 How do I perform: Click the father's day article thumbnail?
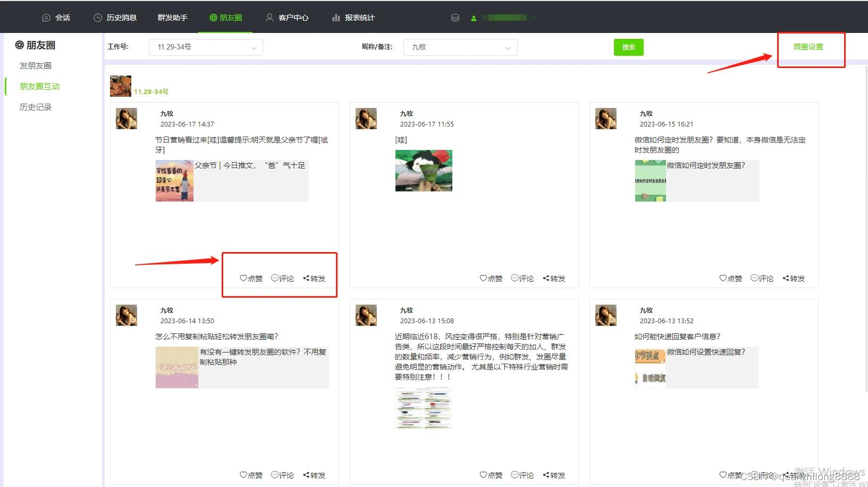(174, 181)
